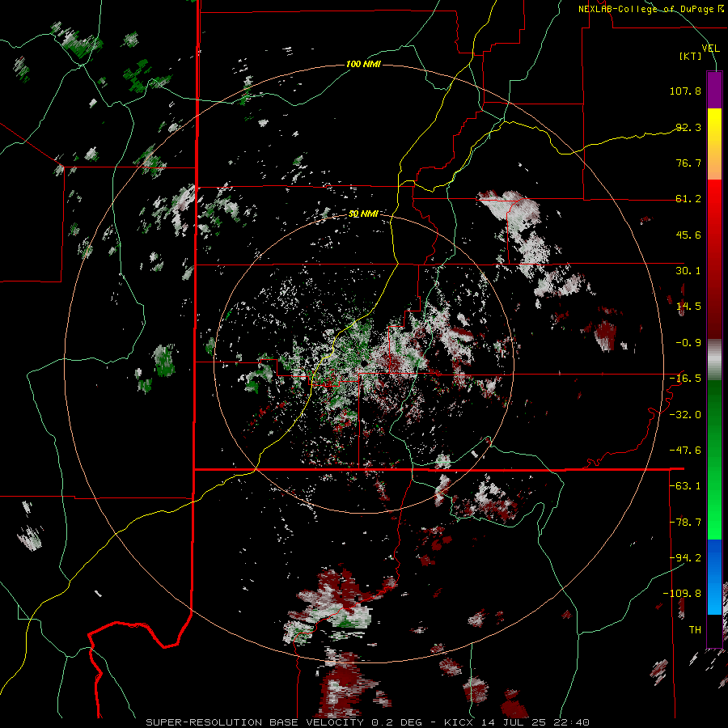Screen dimensions: 728x728
Task: Click the 14.5 velocity scale value
Action: point(688,307)
